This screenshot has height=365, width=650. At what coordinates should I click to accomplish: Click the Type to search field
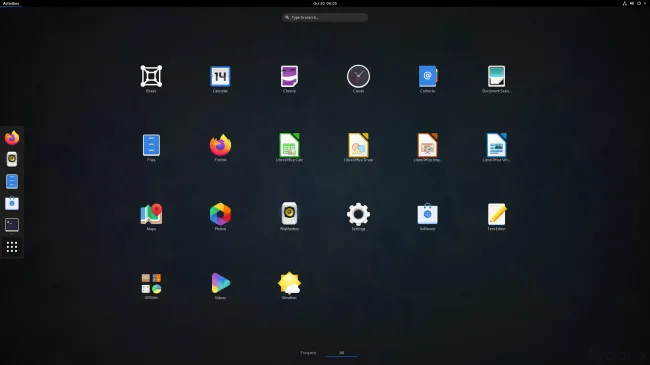325,17
